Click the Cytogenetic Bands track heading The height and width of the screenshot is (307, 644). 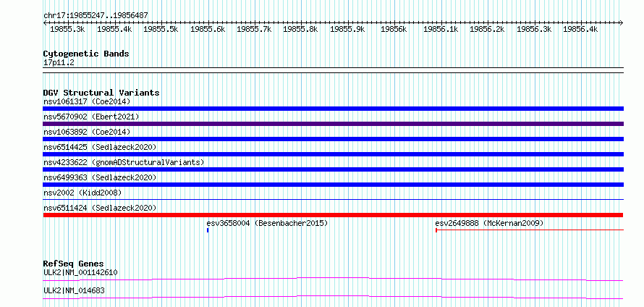coord(86,54)
